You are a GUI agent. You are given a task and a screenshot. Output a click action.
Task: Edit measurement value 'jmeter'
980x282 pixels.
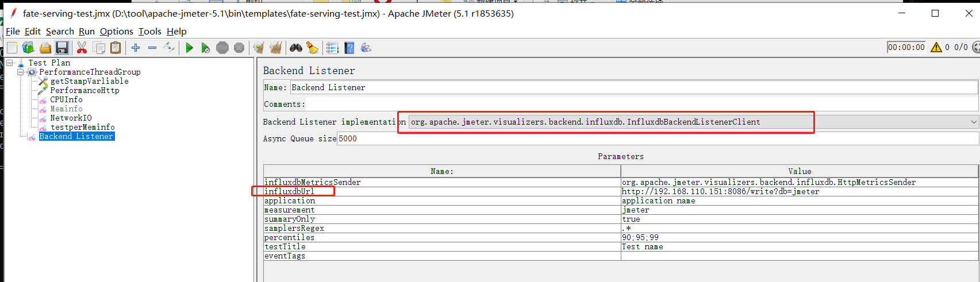[x=800, y=210]
